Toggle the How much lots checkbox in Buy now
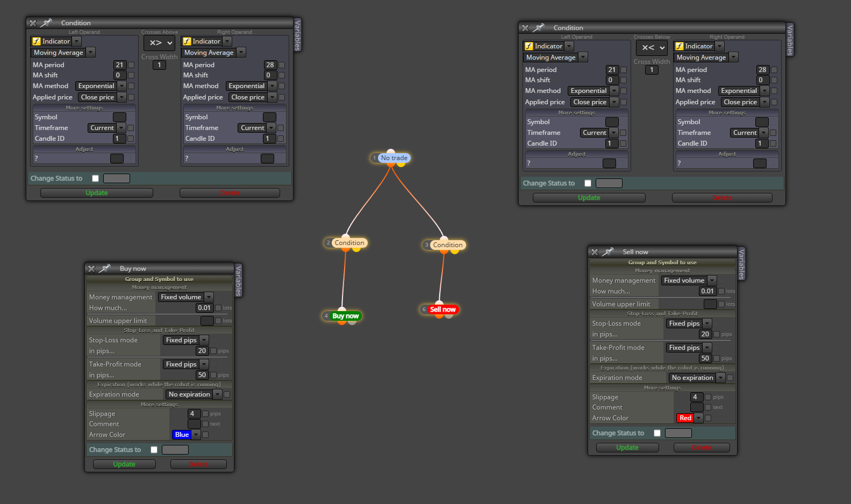Image resolution: width=851 pixels, height=504 pixels. [218, 308]
